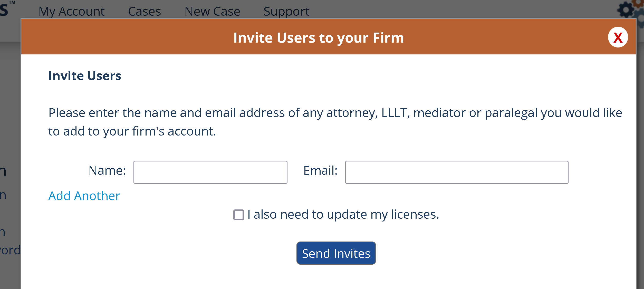Click the partially hidden '...ord' link at left
This screenshot has width=644, height=289.
tap(10, 250)
